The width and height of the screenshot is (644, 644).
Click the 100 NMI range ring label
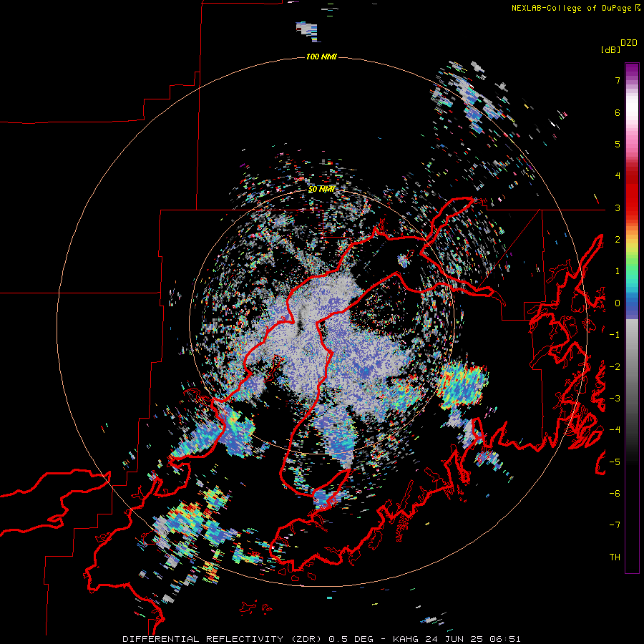click(x=321, y=57)
